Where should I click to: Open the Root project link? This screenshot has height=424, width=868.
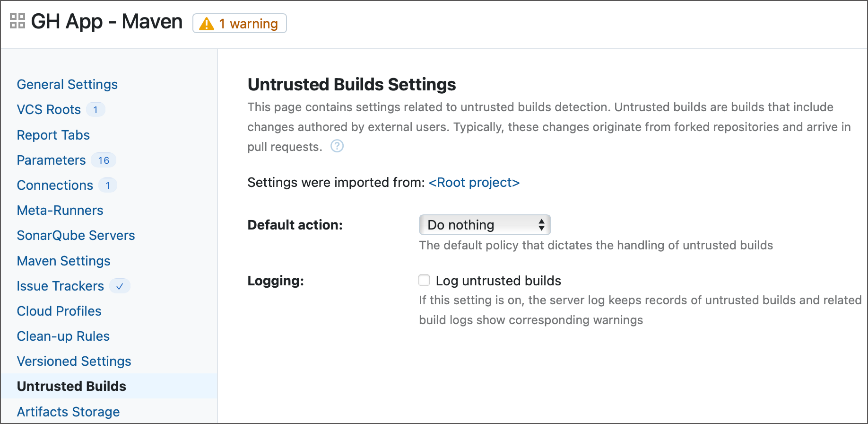tap(474, 183)
